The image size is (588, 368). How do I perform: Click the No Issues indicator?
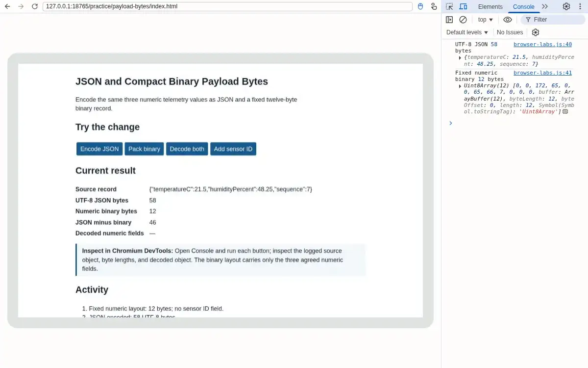pos(510,32)
